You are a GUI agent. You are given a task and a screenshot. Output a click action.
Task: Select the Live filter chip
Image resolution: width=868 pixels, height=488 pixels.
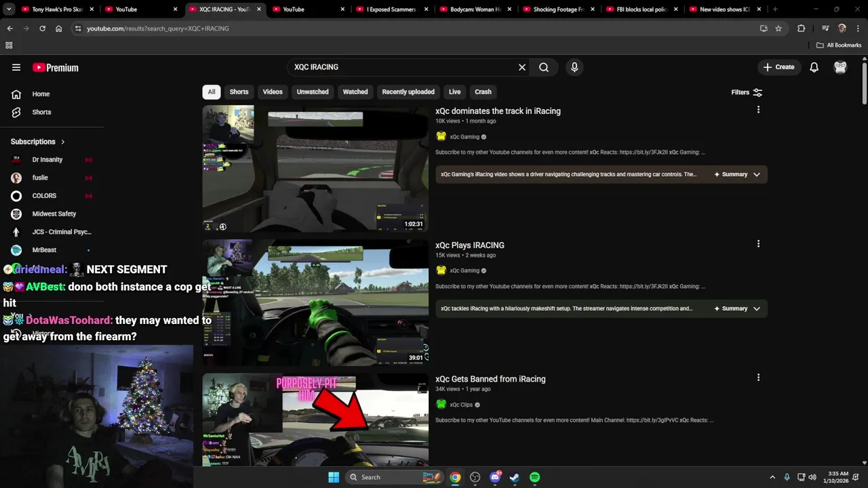coord(454,91)
